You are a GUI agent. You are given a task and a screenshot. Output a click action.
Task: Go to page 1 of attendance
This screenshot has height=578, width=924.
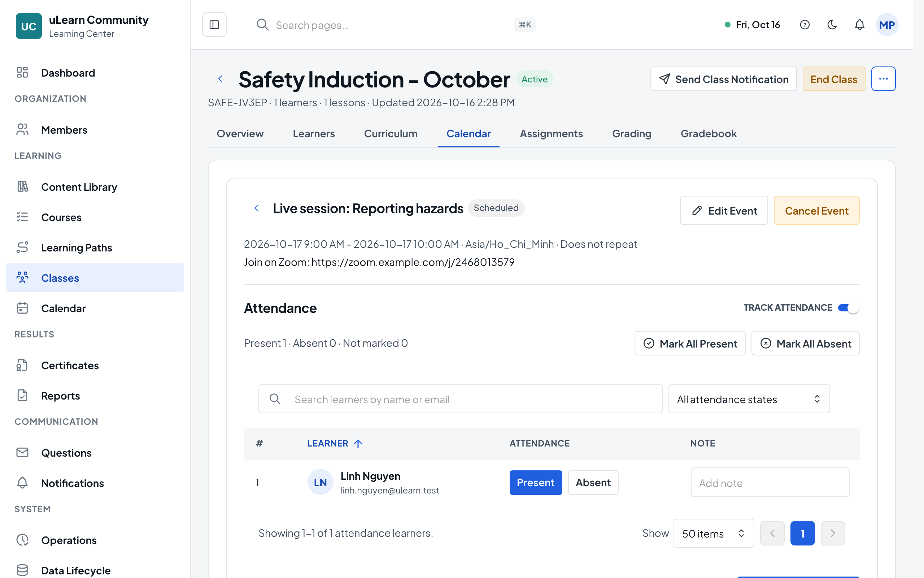tap(802, 533)
